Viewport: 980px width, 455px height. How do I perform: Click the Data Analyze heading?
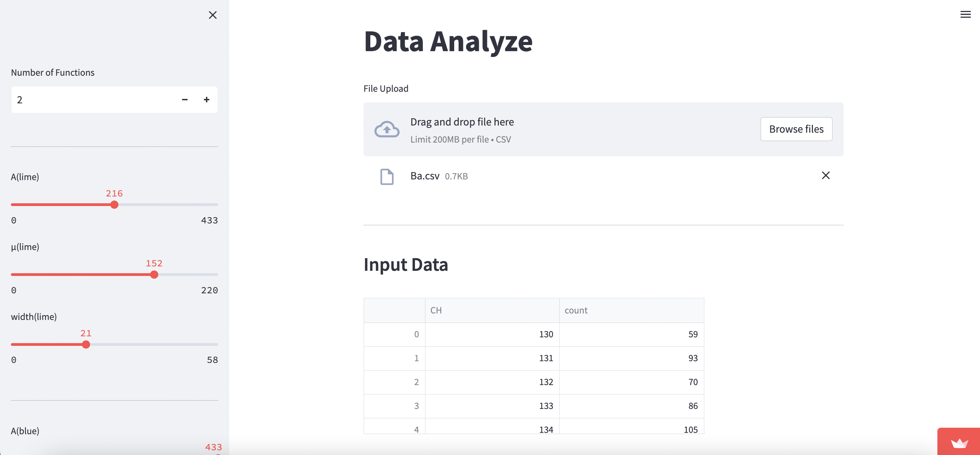coord(448,42)
